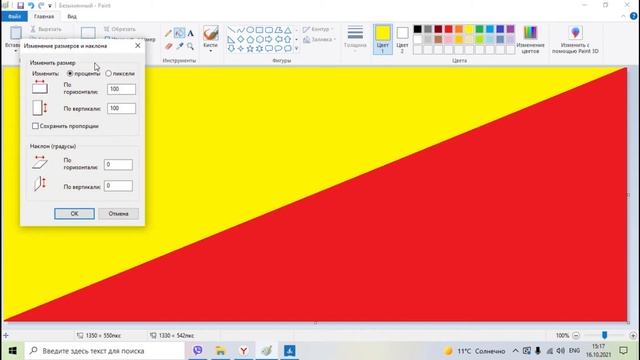Image resolution: width=640 pixels, height=360 pixels.
Task: Open Customize Quick Access Toolbar arrow
Action: pos(50,6)
